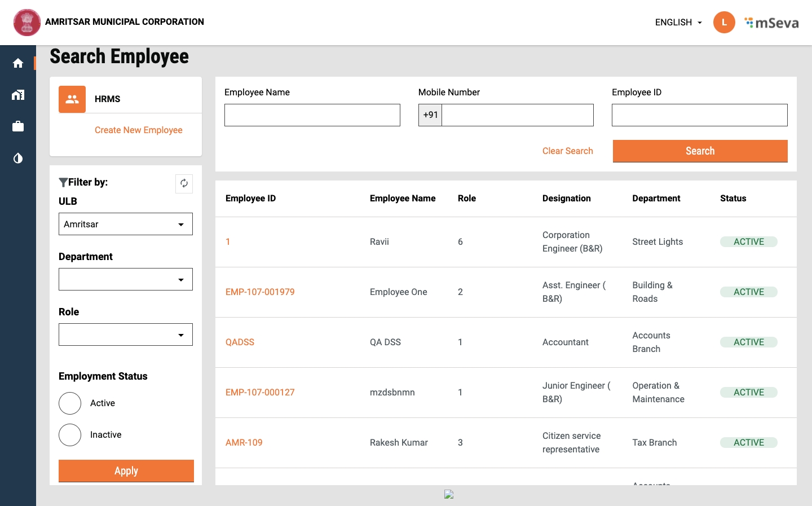Expand the Department filter dropdown

125,279
